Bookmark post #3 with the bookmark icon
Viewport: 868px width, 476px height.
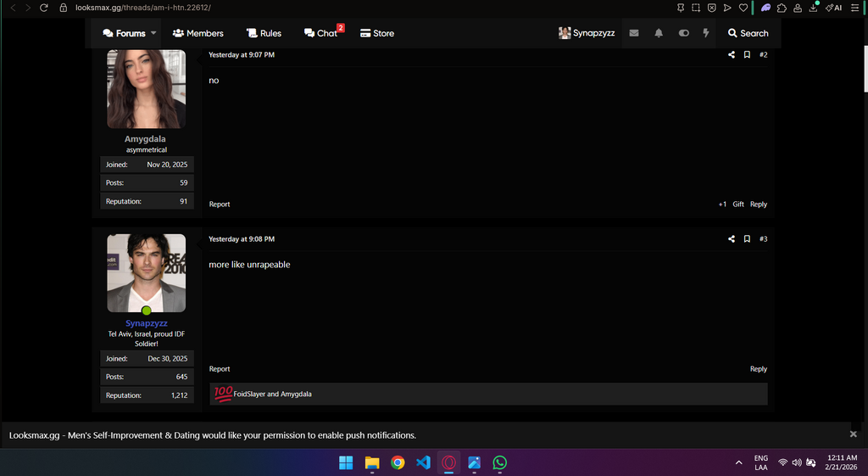pos(747,239)
